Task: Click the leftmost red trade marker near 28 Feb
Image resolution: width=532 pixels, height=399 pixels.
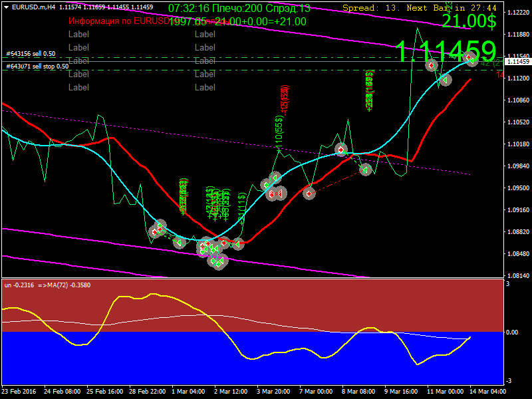Action: (x=155, y=231)
